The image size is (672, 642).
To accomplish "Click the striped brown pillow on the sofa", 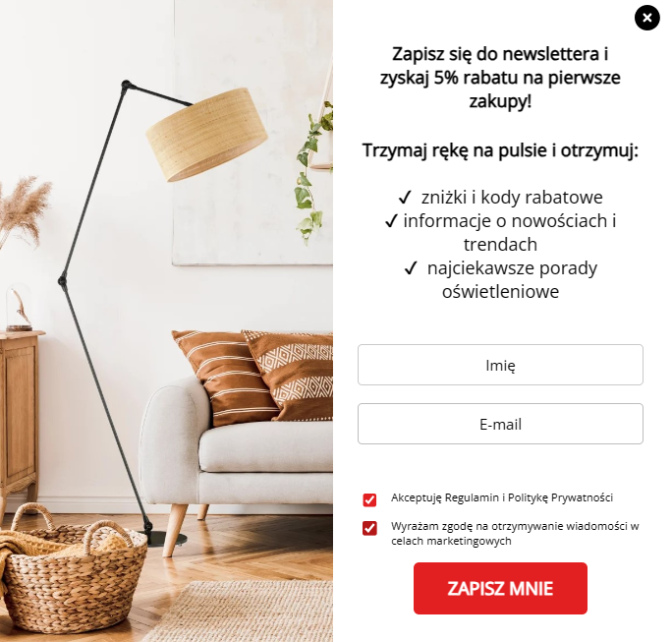I will pos(224,379).
